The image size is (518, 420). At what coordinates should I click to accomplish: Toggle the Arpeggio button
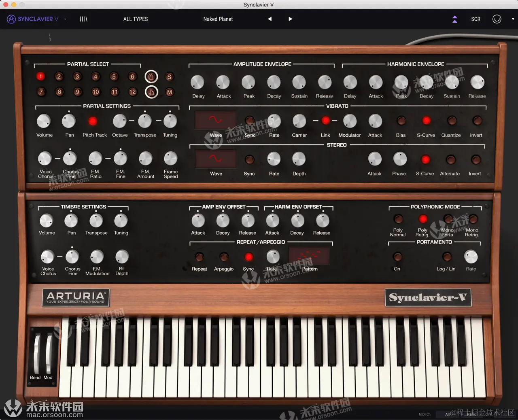[x=224, y=257]
